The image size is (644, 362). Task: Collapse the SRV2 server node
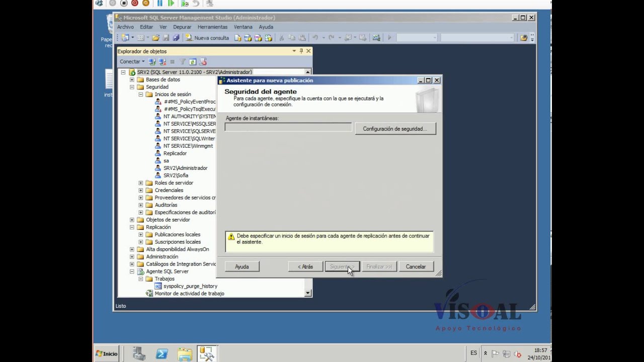pos(123,72)
